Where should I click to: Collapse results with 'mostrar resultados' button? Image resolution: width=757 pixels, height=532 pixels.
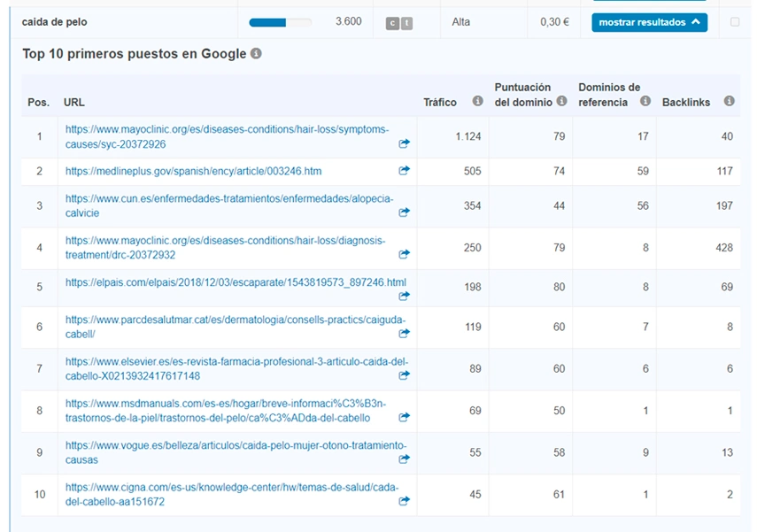tap(649, 22)
